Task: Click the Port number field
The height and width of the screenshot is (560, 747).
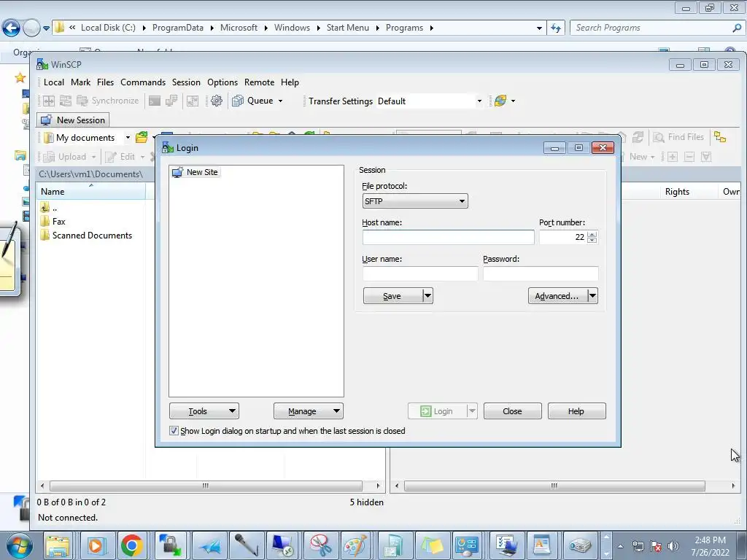Action: (563, 237)
